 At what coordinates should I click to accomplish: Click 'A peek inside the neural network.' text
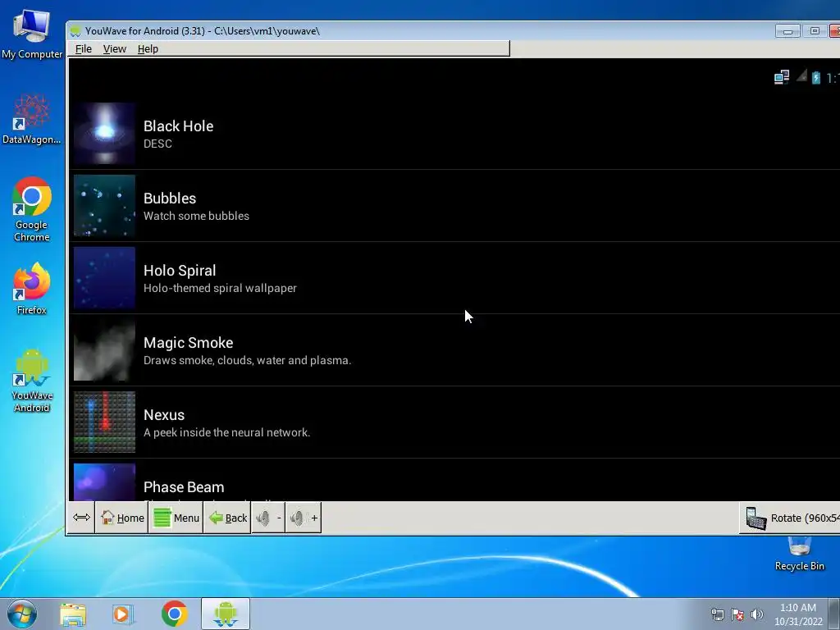(x=226, y=432)
